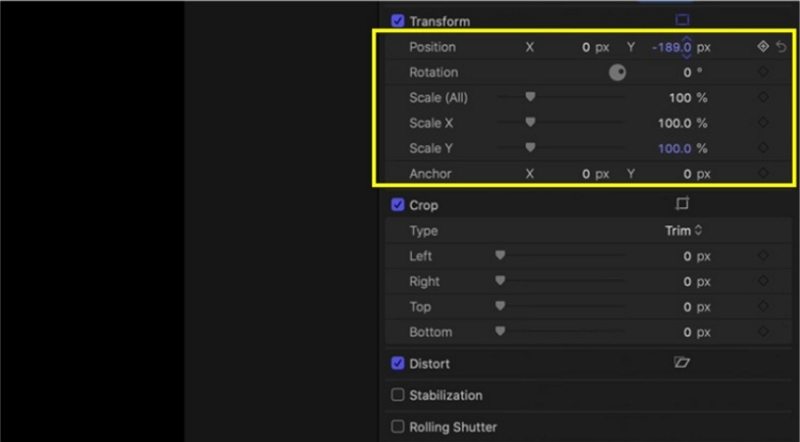This screenshot has height=442, width=800.
Task: Add a keyframe for Rotation
Action: [x=763, y=72]
